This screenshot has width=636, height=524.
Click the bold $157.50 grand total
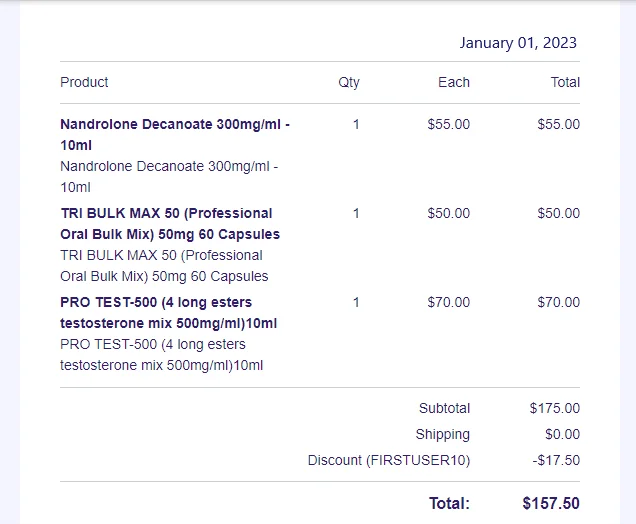click(x=551, y=503)
